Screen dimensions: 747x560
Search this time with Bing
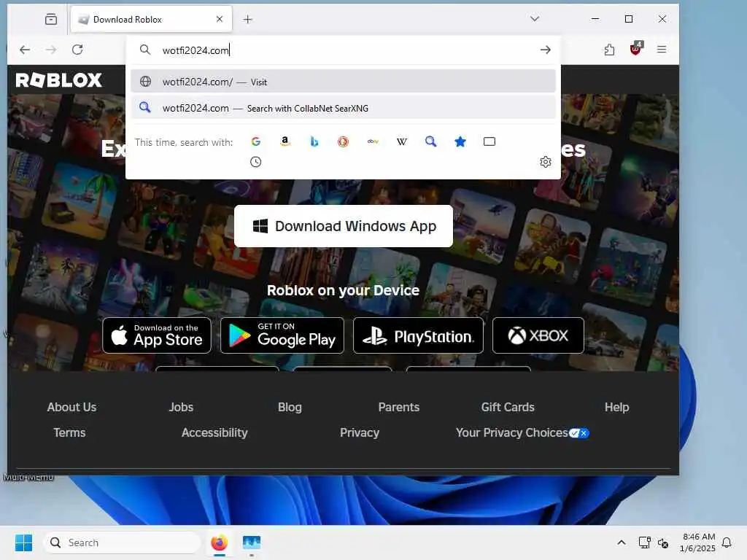click(x=314, y=141)
